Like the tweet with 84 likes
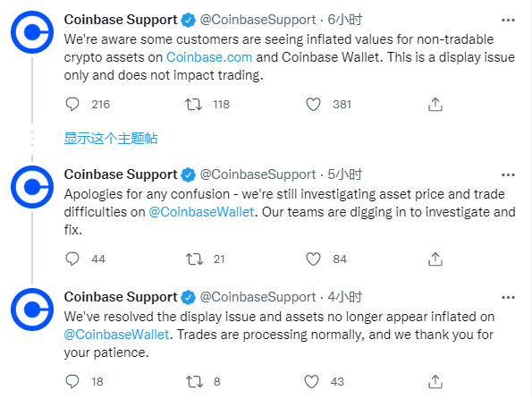The width and height of the screenshot is (532, 399). pyautogui.click(x=313, y=259)
